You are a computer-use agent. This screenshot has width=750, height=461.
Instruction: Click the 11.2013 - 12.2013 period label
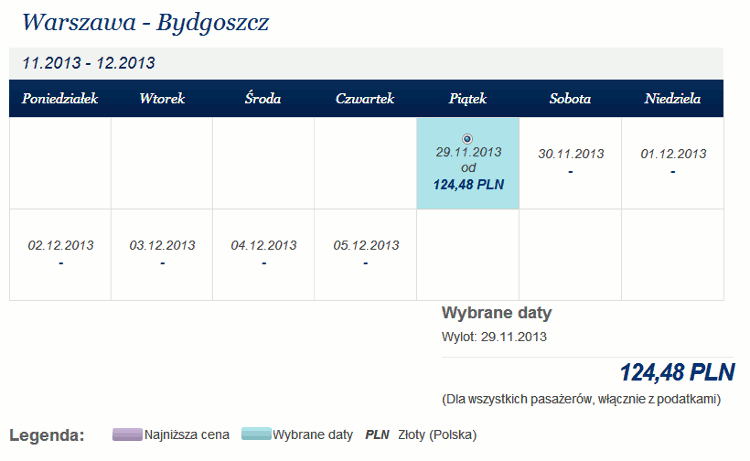89,63
